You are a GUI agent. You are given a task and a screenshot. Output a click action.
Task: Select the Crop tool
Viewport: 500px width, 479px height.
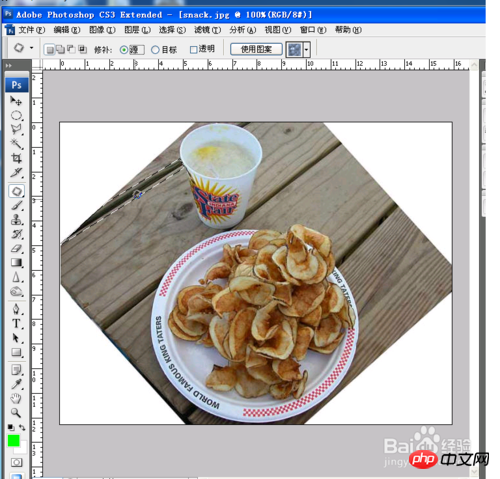click(16, 158)
